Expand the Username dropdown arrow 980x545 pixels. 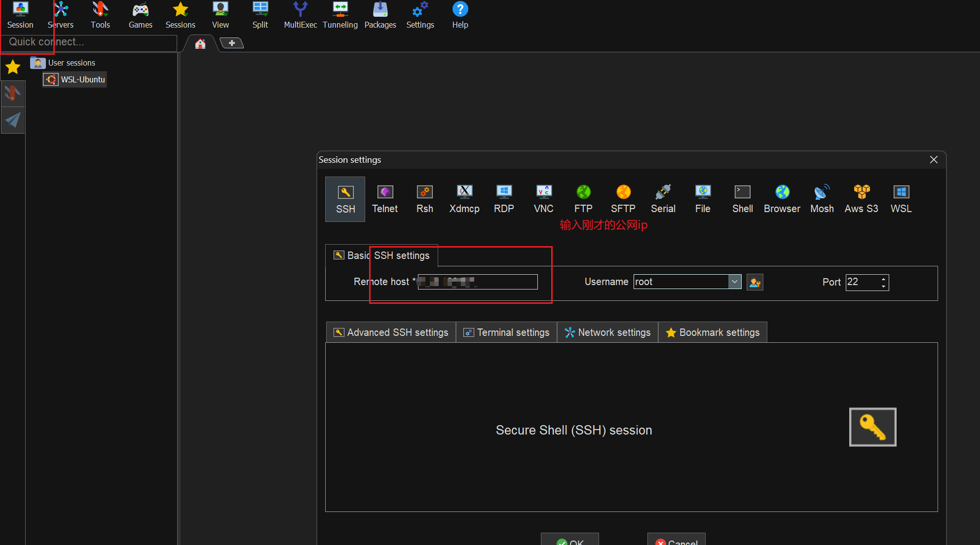coord(735,282)
